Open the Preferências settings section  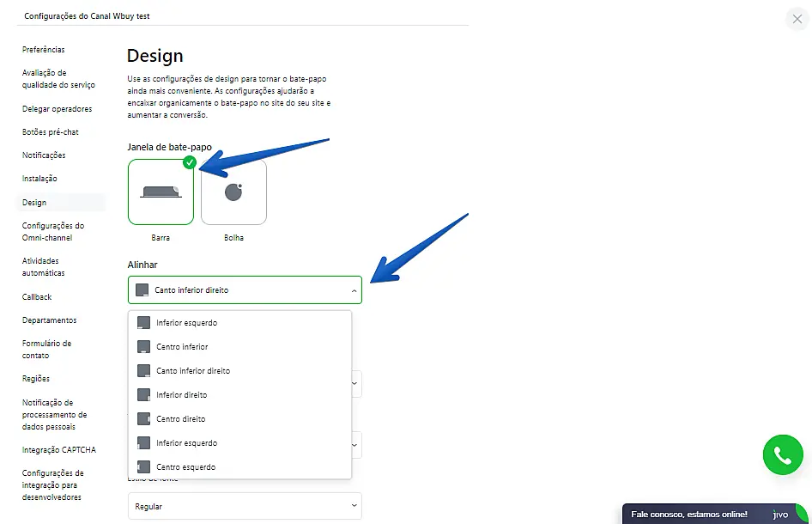tap(43, 50)
